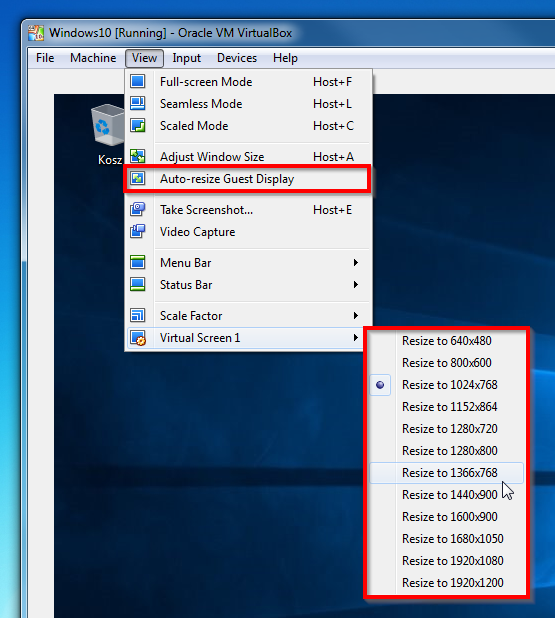
Task: Choose Resize to 640x480
Action: coord(447,341)
